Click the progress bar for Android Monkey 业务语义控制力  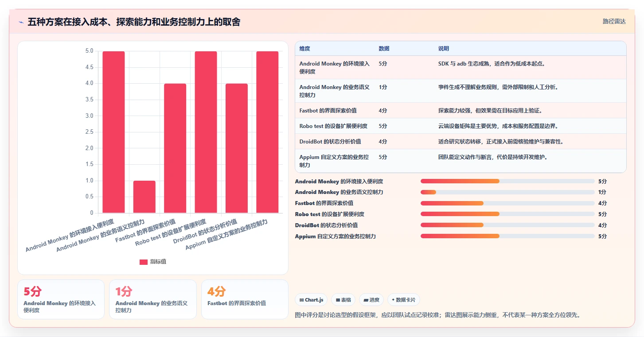point(507,192)
